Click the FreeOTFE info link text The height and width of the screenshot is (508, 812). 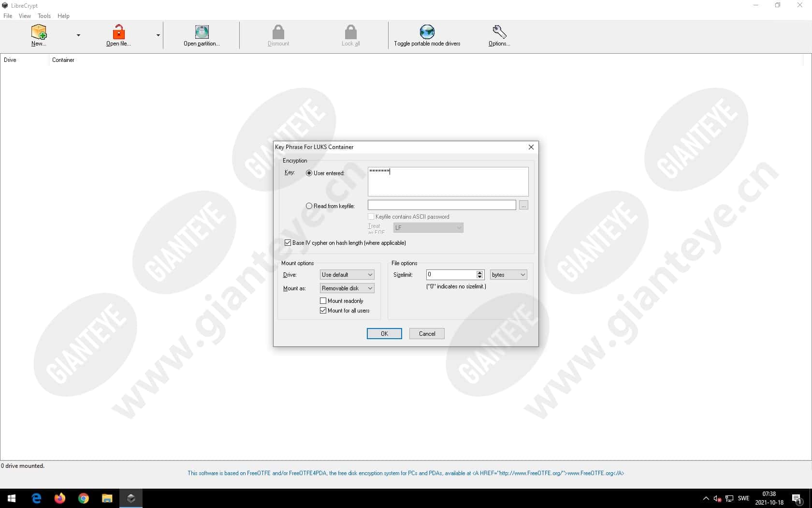[x=406, y=473]
